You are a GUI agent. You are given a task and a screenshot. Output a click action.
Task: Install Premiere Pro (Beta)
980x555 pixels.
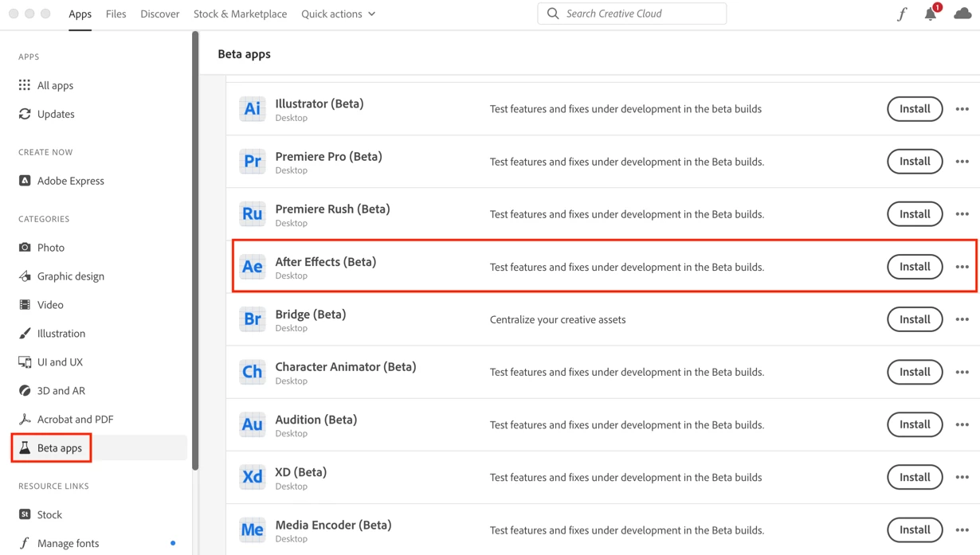click(x=915, y=162)
